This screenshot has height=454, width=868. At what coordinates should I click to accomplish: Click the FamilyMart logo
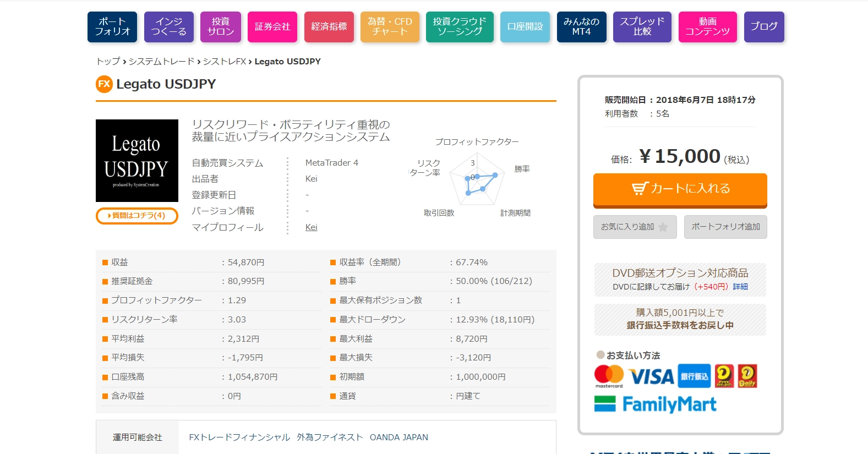656,404
